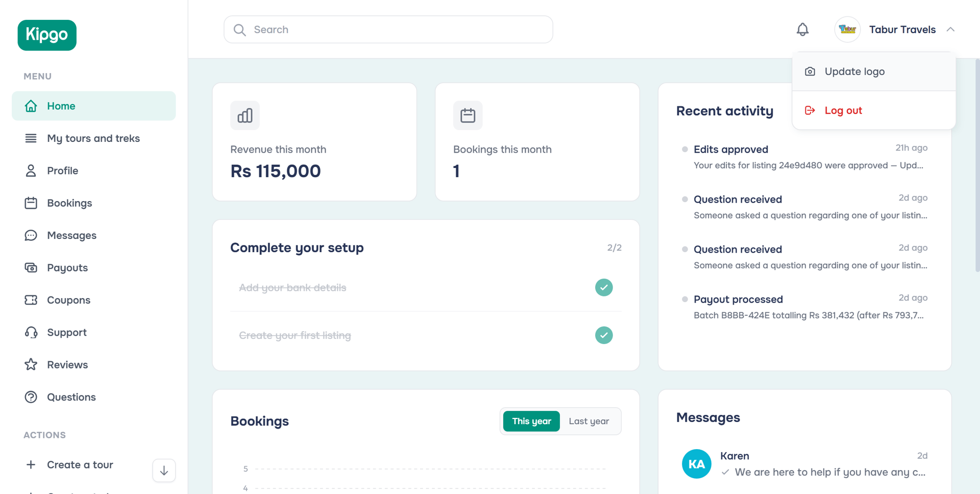Log out of Tabur Travels
Image resolution: width=980 pixels, height=494 pixels.
[843, 110]
